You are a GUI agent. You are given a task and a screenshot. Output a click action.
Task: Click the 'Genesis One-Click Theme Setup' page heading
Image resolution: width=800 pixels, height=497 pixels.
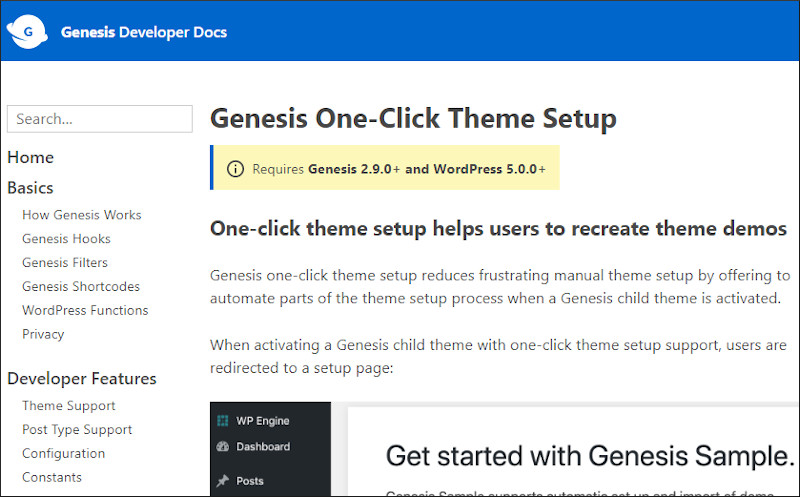[413, 118]
